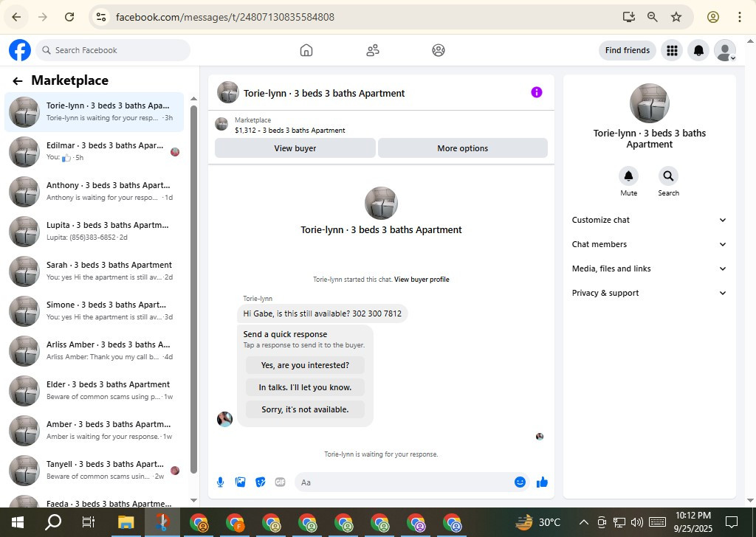
Task: Click the back arrow beside Marketplace
Action: click(18, 81)
